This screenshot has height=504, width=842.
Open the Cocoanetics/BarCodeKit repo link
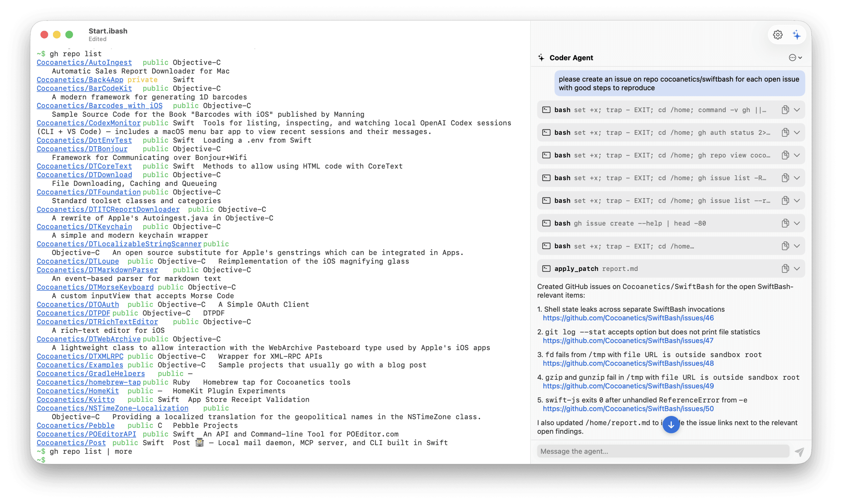pyautogui.click(x=84, y=88)
